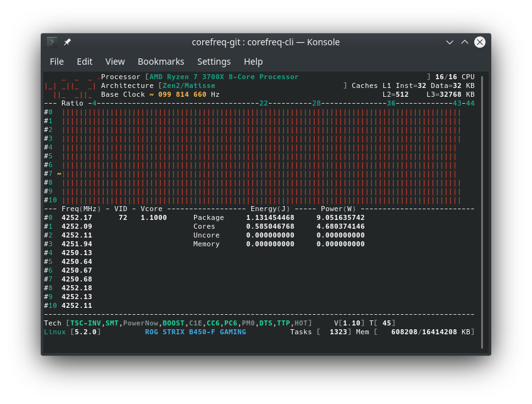Screen dimensions: 532x404
Task: Click the pin icon to keep window on top
Action: click(67, 42)
